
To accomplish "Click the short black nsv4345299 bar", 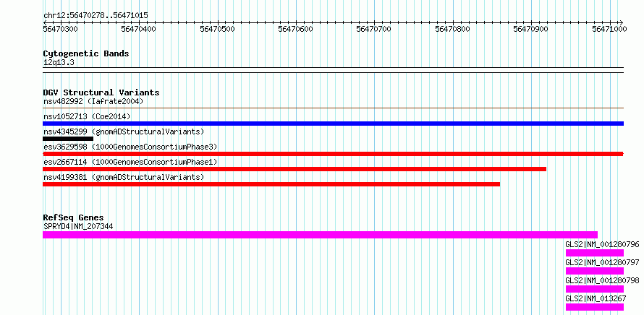I will pyautogui.click(x=68, y=139).
